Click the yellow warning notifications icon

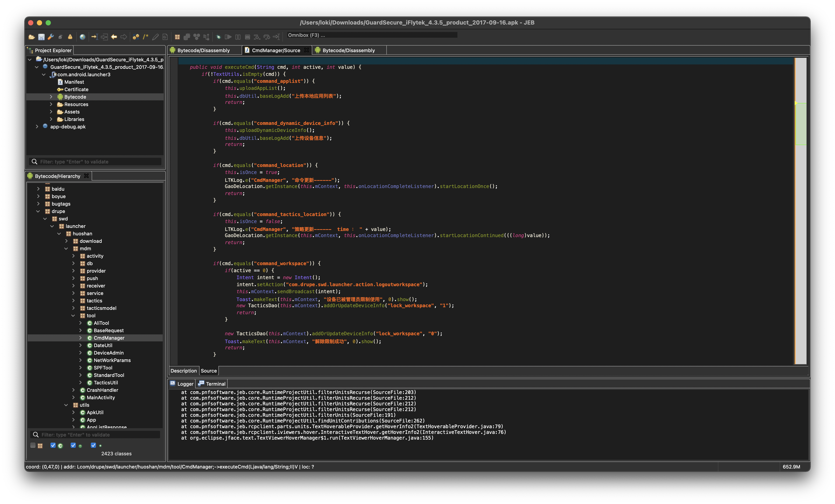[70, 37]
